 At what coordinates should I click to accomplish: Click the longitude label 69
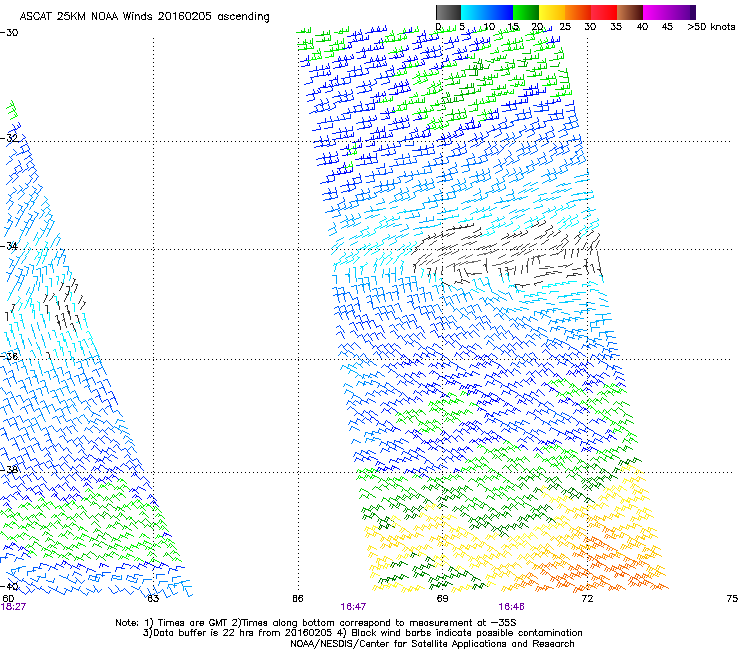click(x=442, y=599)
